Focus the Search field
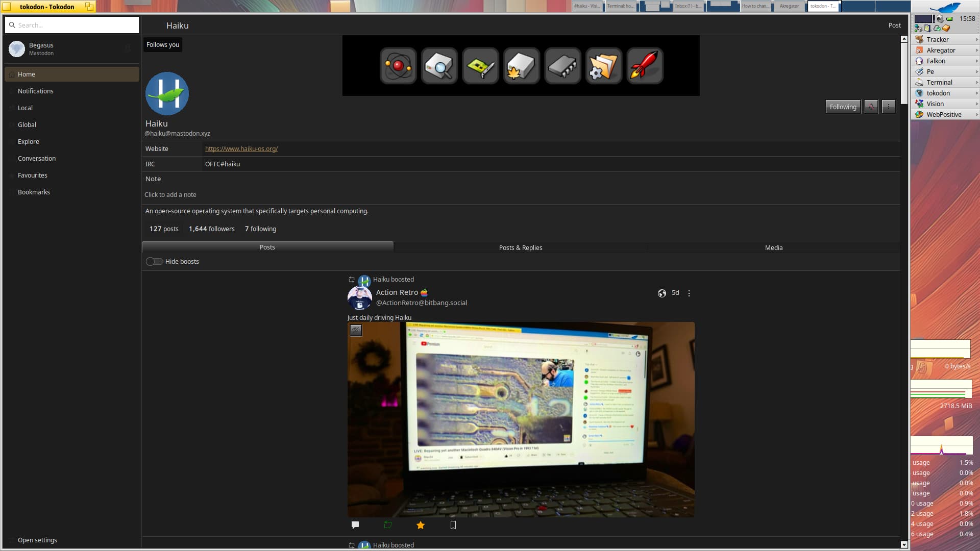The image size is (980, 551). coord(72,25)
